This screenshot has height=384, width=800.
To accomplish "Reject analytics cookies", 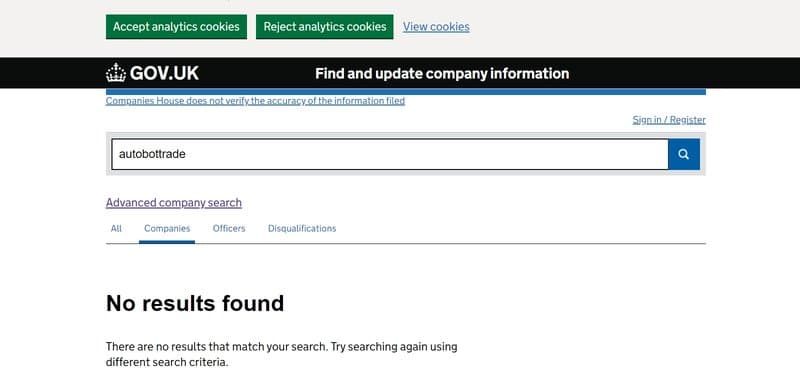I will (x=324, y=27).
